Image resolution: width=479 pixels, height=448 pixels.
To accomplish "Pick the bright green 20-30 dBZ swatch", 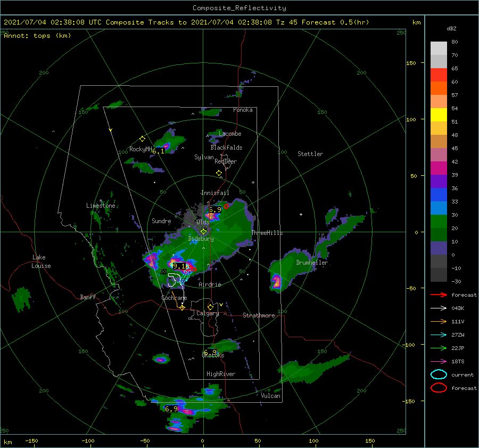I will tap(439, 222).
